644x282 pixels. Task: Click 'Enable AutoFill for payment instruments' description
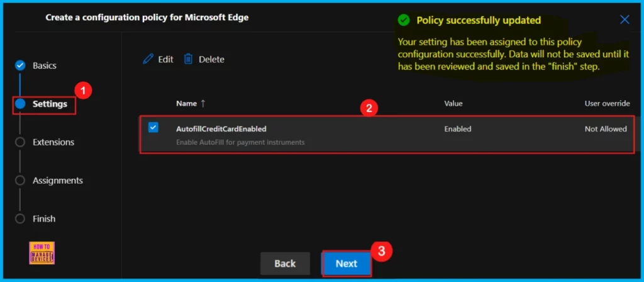(240, 142)
